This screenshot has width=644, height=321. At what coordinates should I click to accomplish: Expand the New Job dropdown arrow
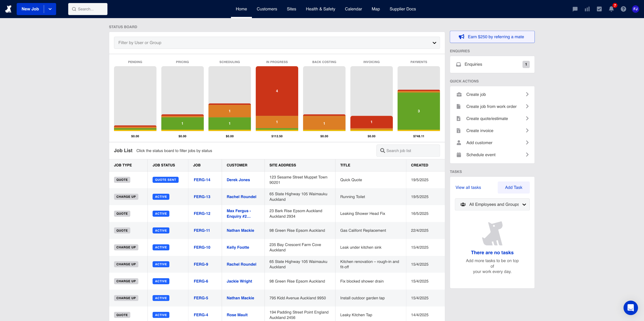click(x=50, y=9)
